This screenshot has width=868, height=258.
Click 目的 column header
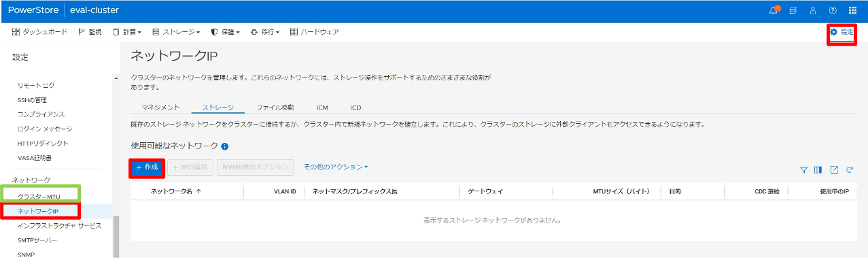674,191
